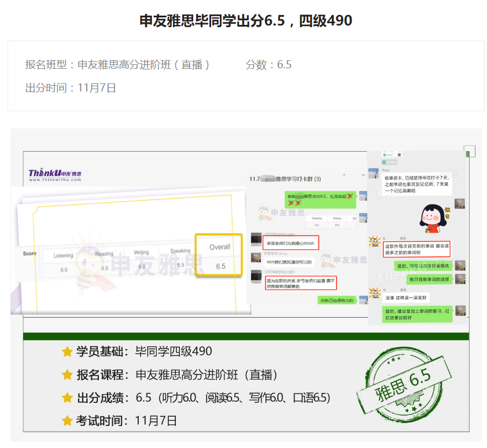Click the green bubble "你自己也很给力的"
487x448 pixels.
pos(337,300)
